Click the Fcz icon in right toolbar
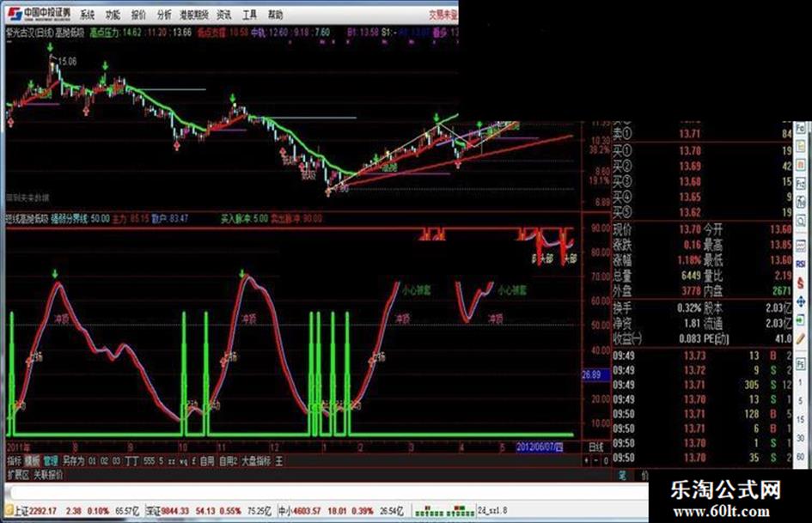Viewport: 812px width, 523px height. pos(801,184)
